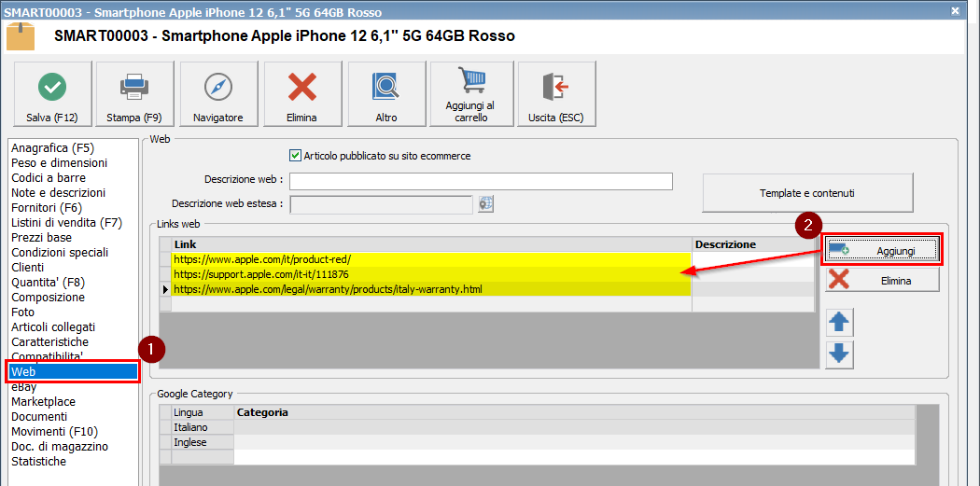This screenshot has width=980, height=486.
Task: Print with the Stampa (F9) button
Action: pyautogui.click(x=134, y=94)
